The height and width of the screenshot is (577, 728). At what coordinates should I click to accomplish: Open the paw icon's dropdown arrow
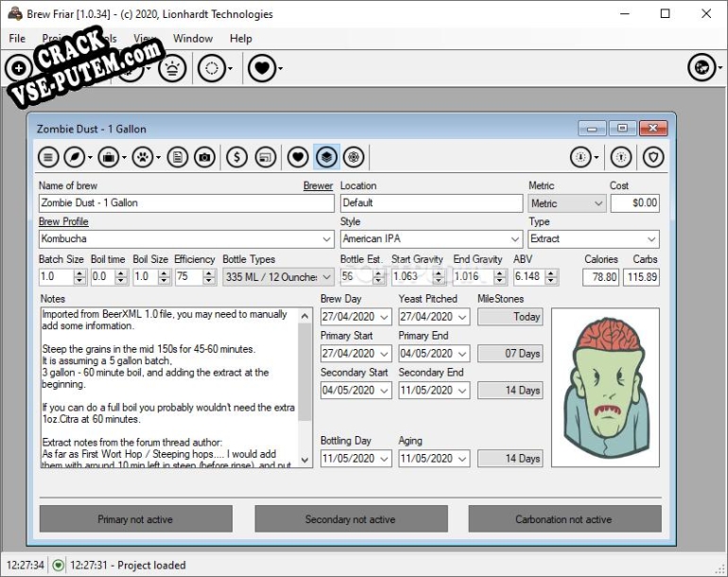158,157
